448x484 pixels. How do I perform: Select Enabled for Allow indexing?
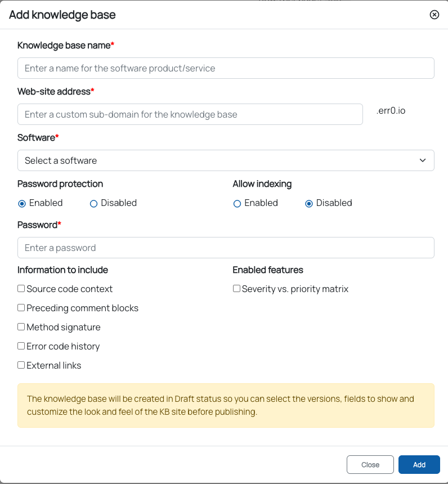coord(237,203)
